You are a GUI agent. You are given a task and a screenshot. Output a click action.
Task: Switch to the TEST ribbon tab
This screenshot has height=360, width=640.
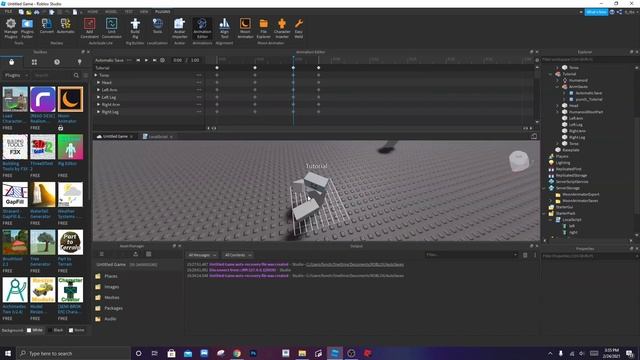pos(129,12)
